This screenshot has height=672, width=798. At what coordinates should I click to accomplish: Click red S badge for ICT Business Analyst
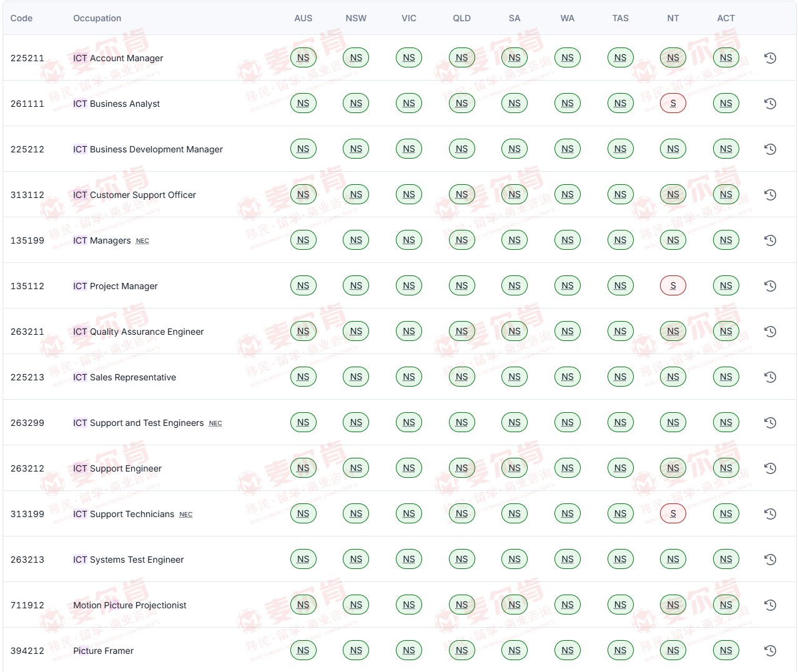(x=672, y=104)
